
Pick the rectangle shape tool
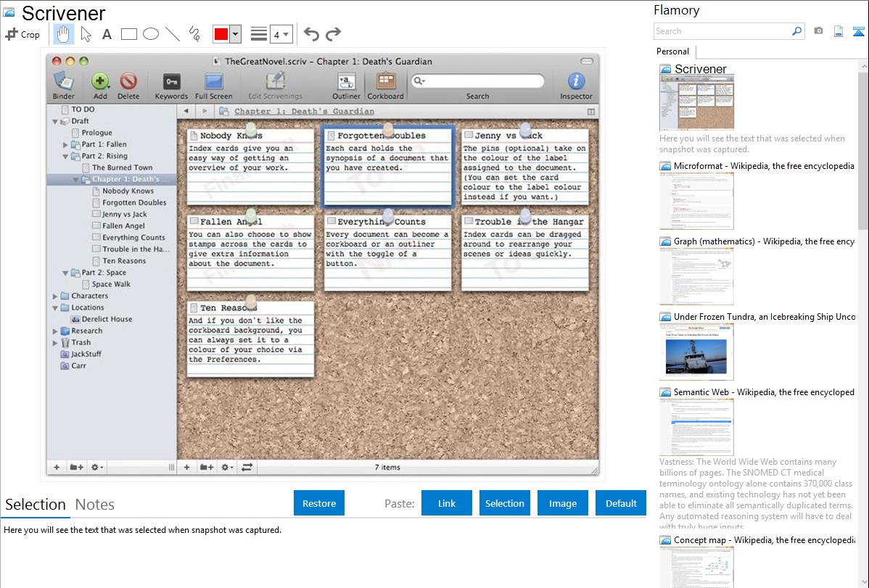[x=128, y=34]
